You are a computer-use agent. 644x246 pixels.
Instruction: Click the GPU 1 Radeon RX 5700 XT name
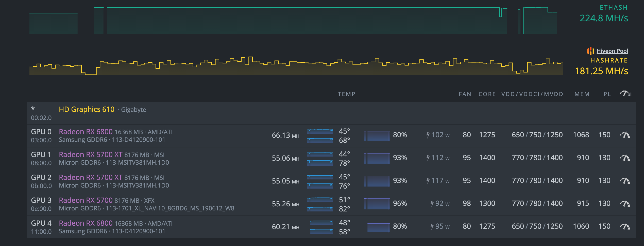90,155
